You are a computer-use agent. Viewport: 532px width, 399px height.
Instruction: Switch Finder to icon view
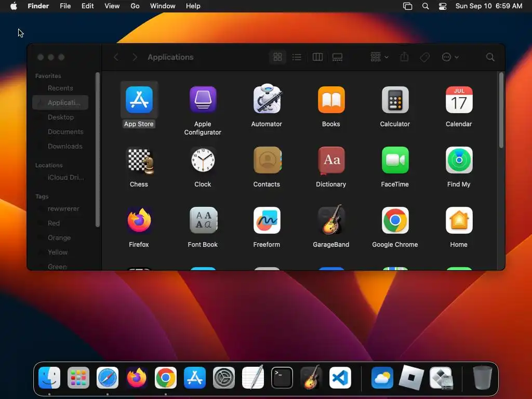pos(277,57)
